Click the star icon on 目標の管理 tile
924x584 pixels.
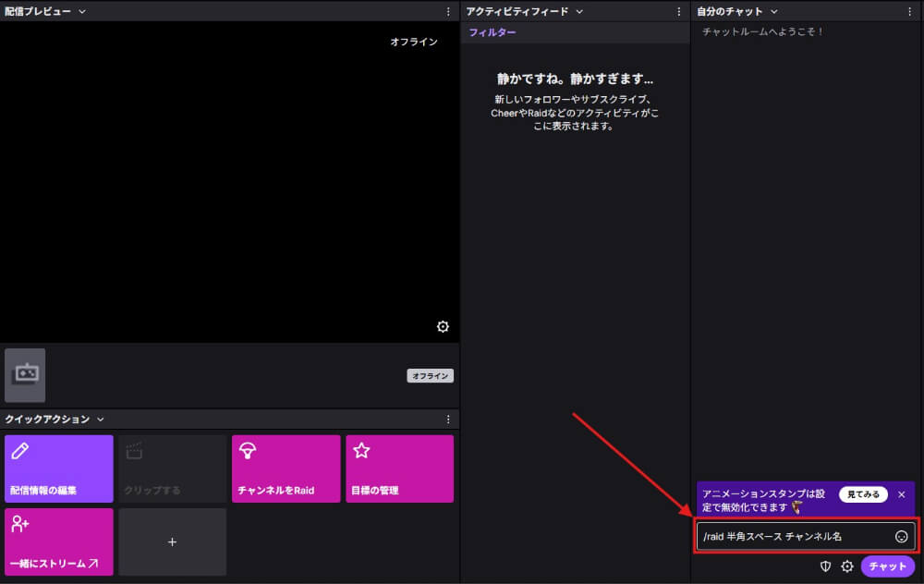click(362, 450)
